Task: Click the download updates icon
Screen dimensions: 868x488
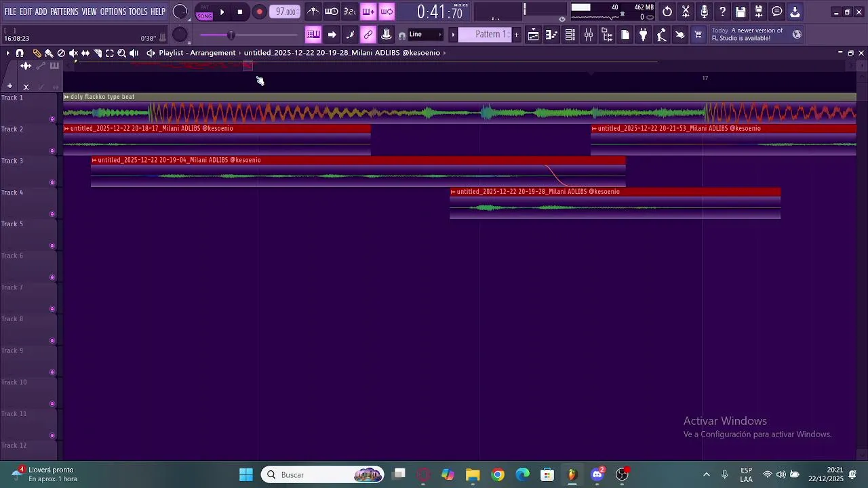Action: pyautogui.click(x=795, y=12)
